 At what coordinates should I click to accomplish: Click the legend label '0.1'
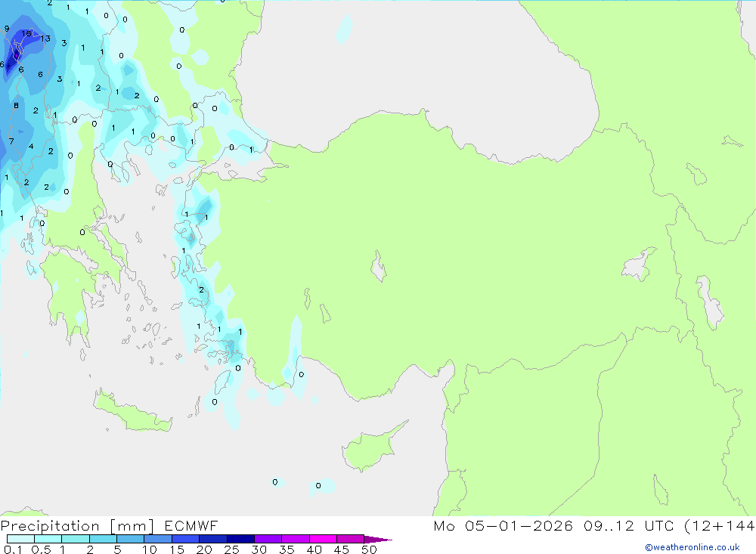pyautogui.click(x=13, y=549)
